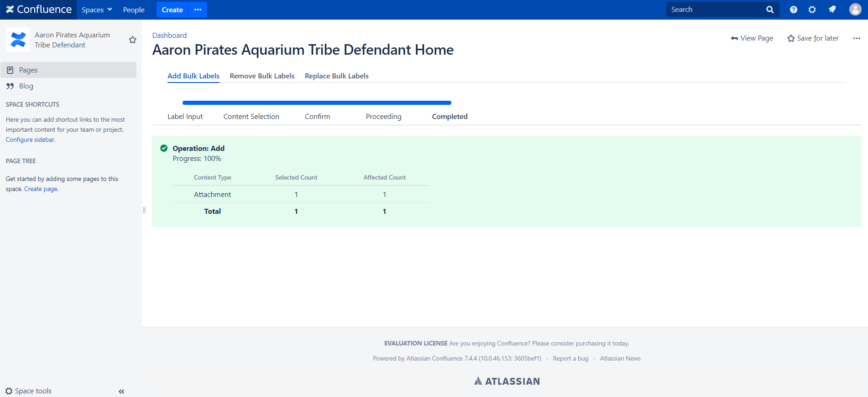Open Space tools menu
Screen dimensions: 868x397
28,391
